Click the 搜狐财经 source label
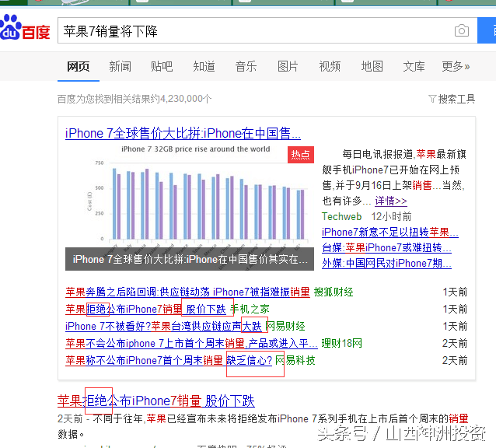Viewport: 496px width, 448px height. click(334, 292)
